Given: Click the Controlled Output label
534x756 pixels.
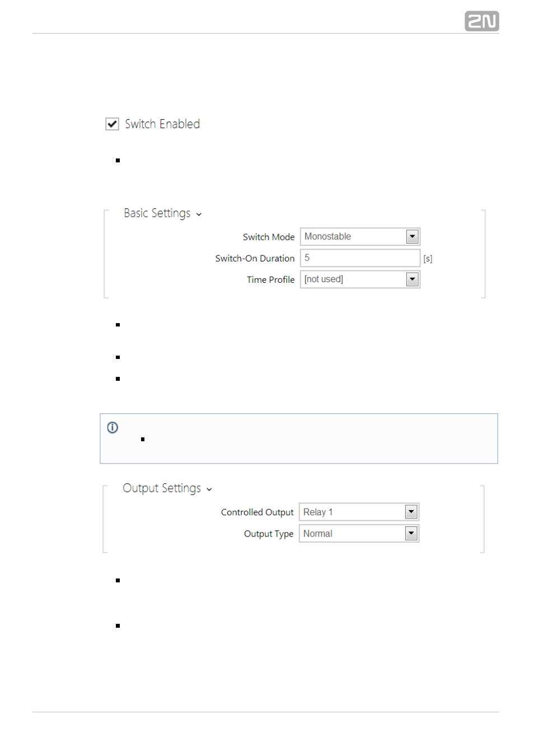Looking at the screenshot, I should point(257,512).
